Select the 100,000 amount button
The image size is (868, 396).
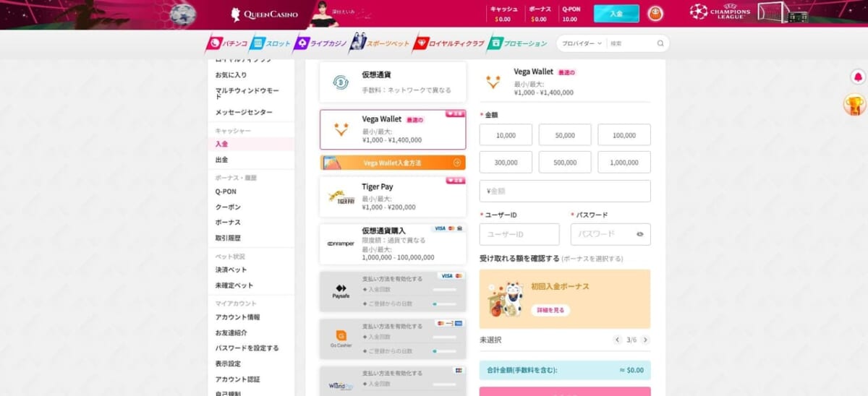point(624,134)
